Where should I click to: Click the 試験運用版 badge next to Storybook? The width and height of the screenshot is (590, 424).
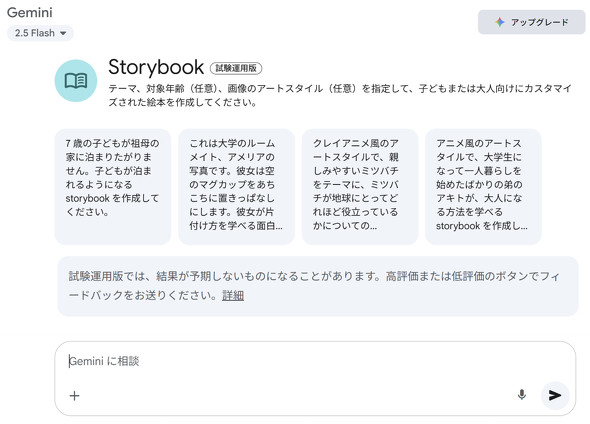point(236,68)
